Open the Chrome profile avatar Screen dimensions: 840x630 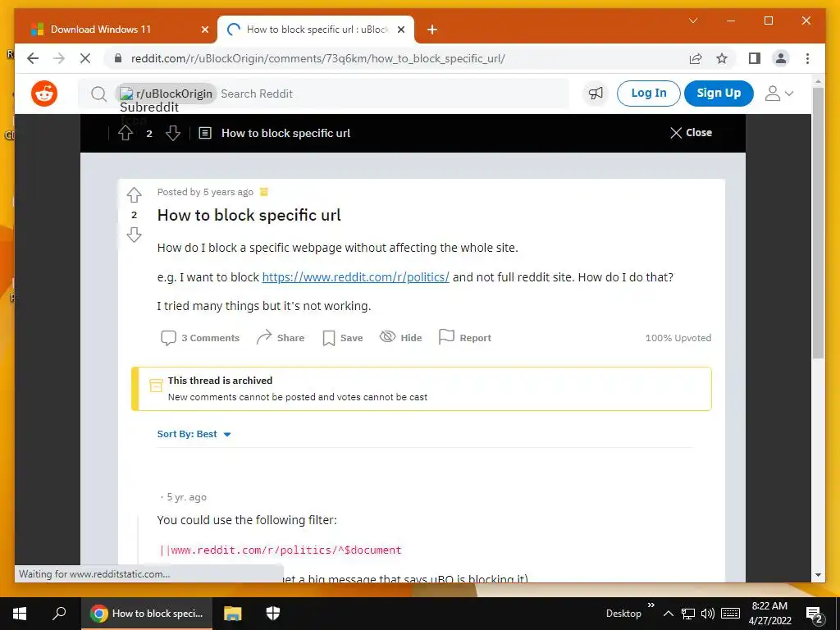[781, 58]
